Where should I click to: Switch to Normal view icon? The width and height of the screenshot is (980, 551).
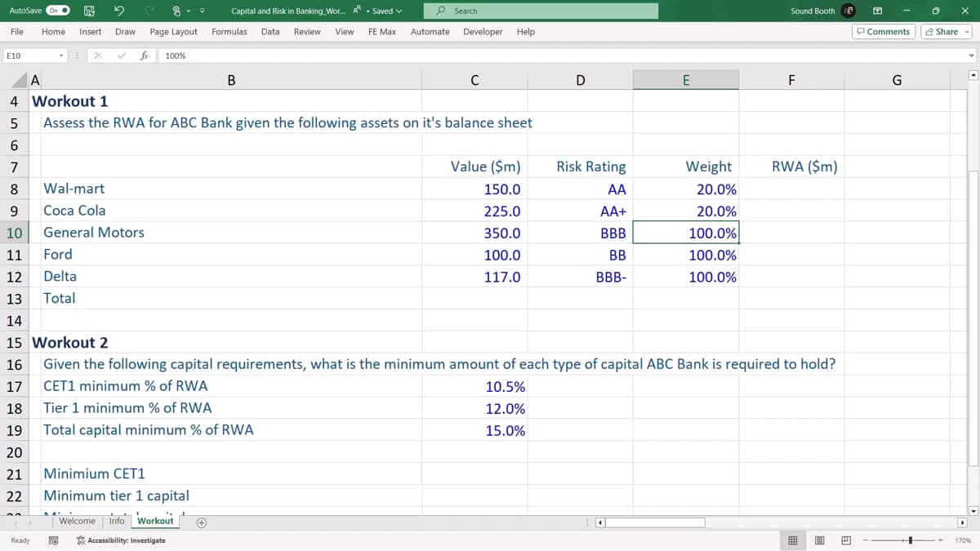[792, 540]
